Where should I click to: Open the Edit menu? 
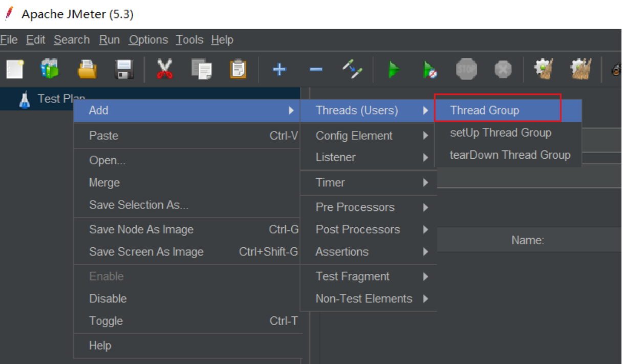[x=36, y=39]
